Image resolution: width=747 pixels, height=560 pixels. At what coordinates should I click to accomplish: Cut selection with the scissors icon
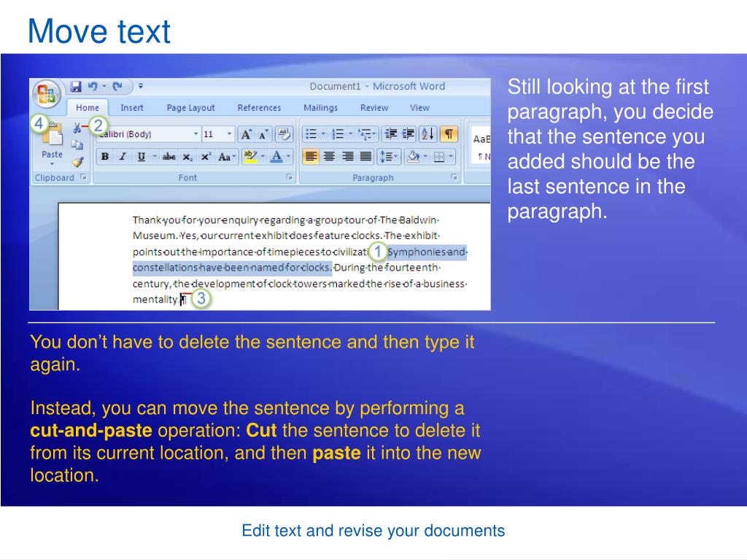coord(77,128)
